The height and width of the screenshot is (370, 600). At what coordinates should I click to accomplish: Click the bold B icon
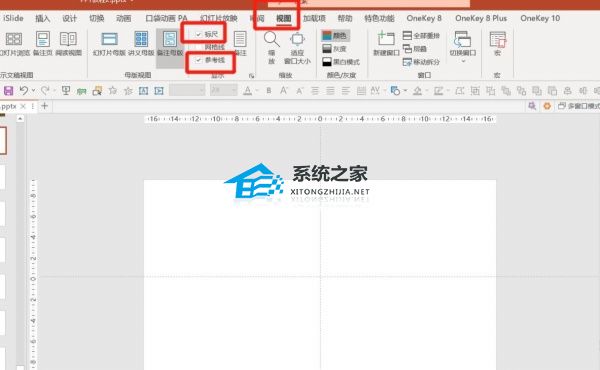[269, 91]
